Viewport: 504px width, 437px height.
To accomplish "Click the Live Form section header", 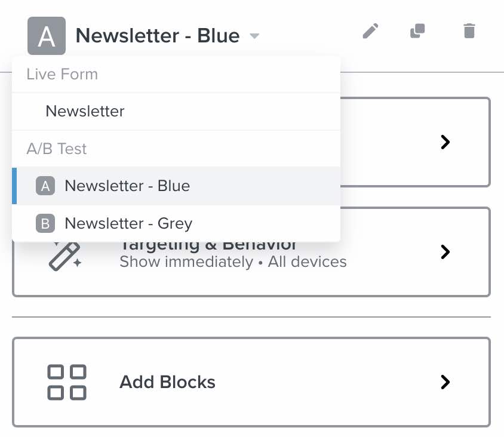I will click(62, 74).
